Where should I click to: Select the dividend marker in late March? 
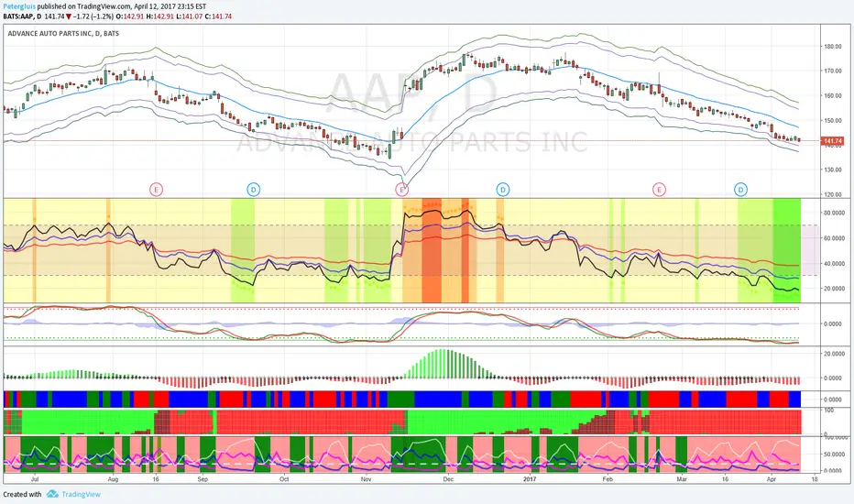740,190
